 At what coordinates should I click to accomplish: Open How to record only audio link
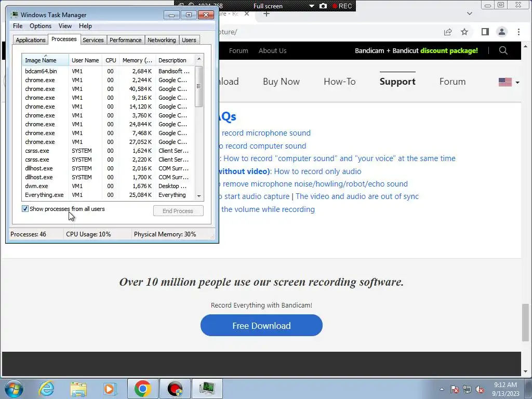point(317,171)
